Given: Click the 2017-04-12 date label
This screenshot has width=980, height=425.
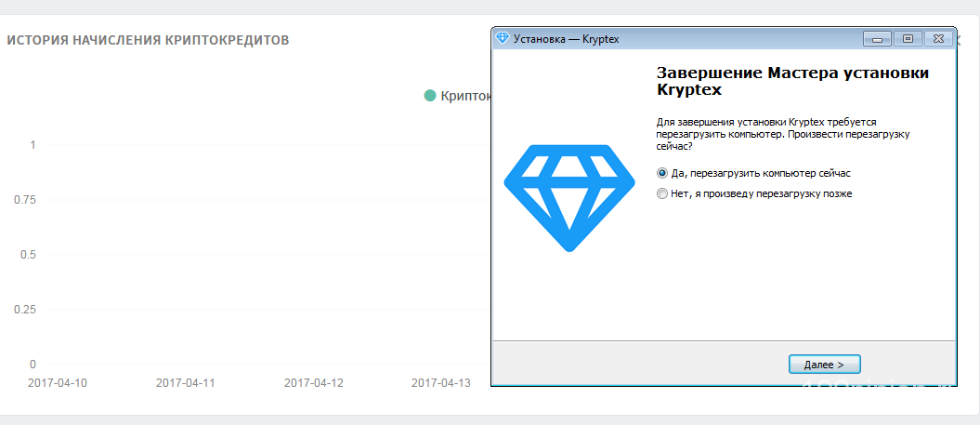Looking at the screenshot, I should point(314,382).
